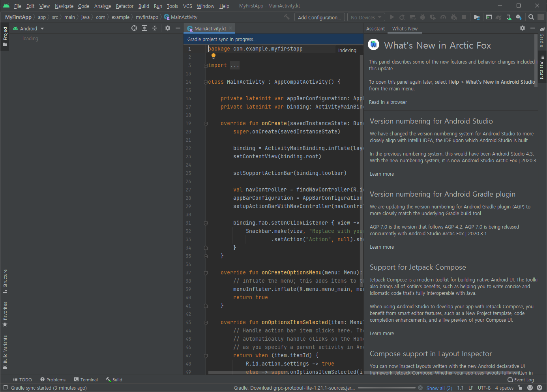Toggle the Structure tool window
The width and height of the screenshot is (547, 392).
click(x=5, y=281)
